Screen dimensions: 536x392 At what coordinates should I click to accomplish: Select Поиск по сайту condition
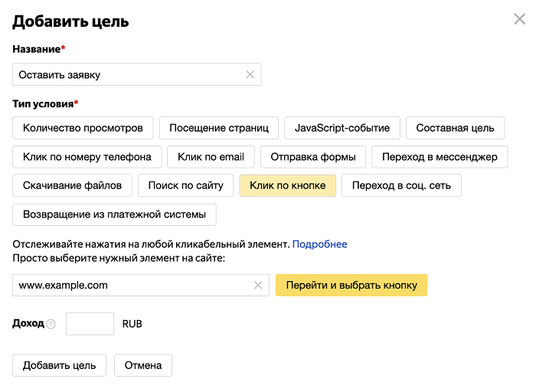(x=185, y=185)
